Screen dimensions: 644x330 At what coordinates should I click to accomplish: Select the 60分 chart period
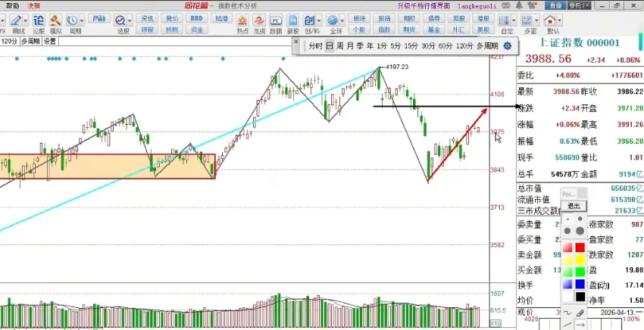(445, 46)
